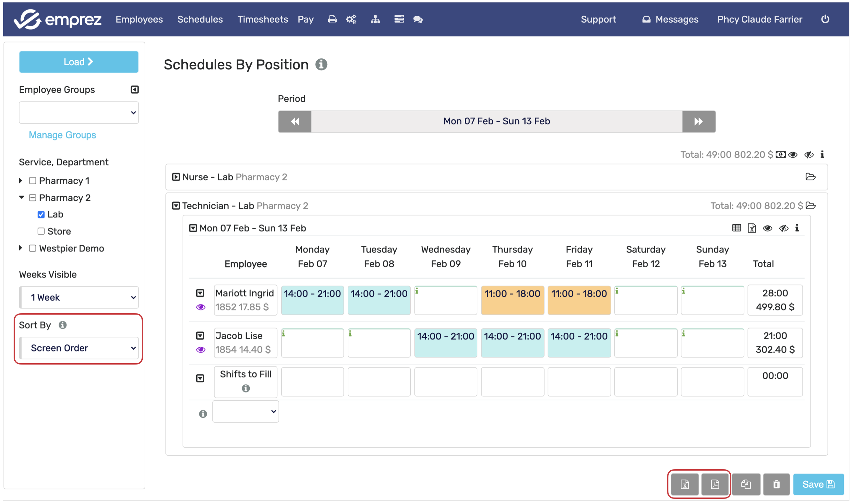Open the Sort By Screen Order dropdown
The image size is (851, 504).
click(x=79, y=348)
